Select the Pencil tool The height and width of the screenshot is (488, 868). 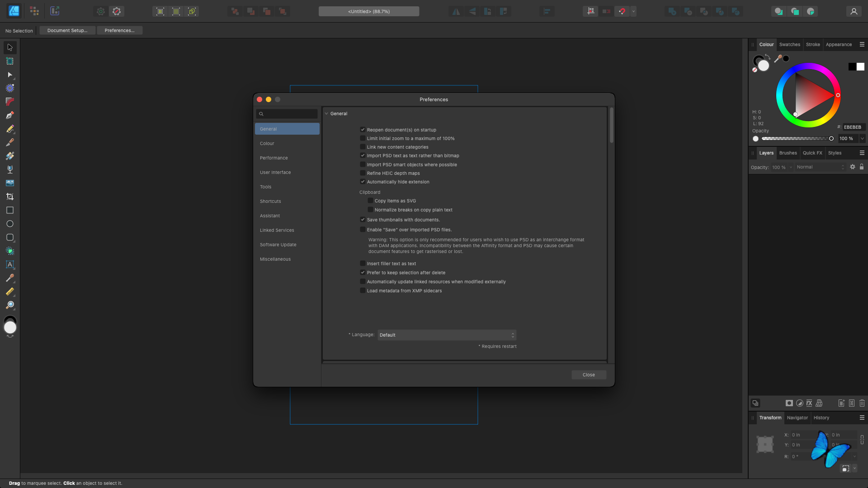click(x=10, y=129)
